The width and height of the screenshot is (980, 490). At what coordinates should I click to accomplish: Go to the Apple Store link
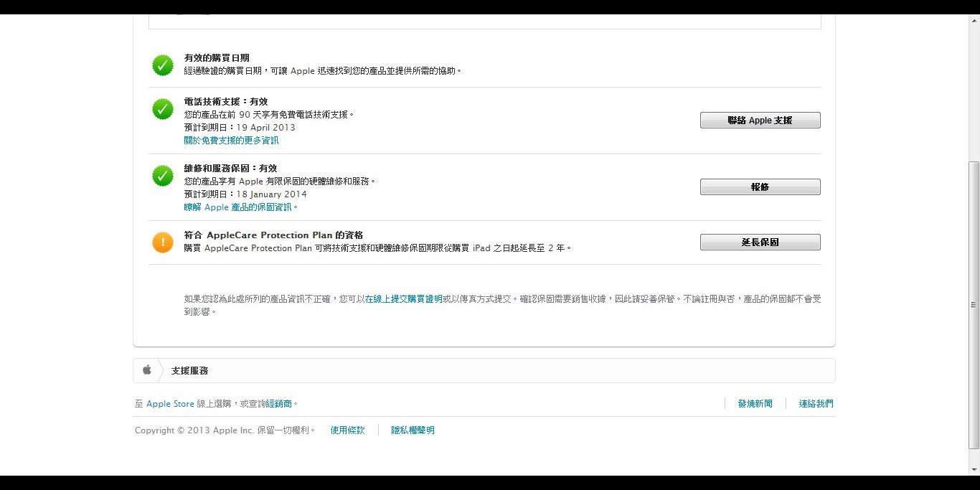pyautogui.click(x=170, y=404)
